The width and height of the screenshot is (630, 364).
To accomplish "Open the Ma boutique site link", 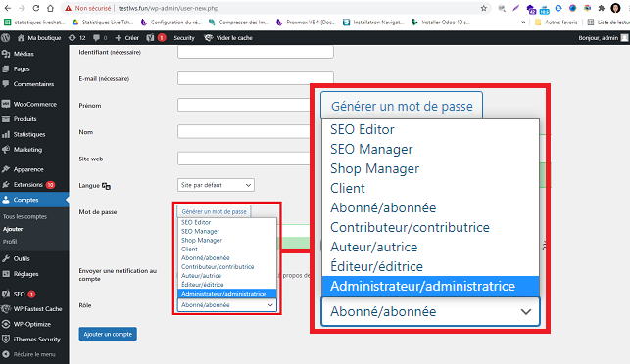I will [39, 38].
